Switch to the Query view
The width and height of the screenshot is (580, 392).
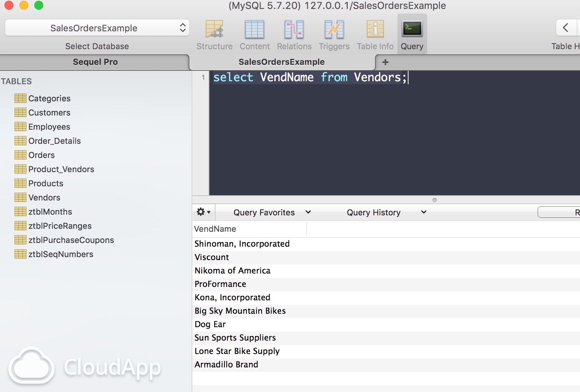(412, 35)
